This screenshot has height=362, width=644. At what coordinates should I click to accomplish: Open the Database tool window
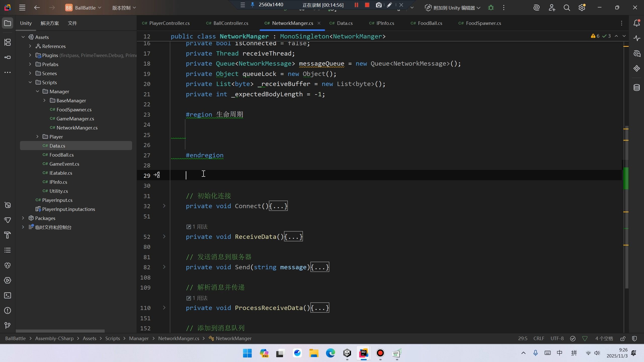[x=636, y=87]
